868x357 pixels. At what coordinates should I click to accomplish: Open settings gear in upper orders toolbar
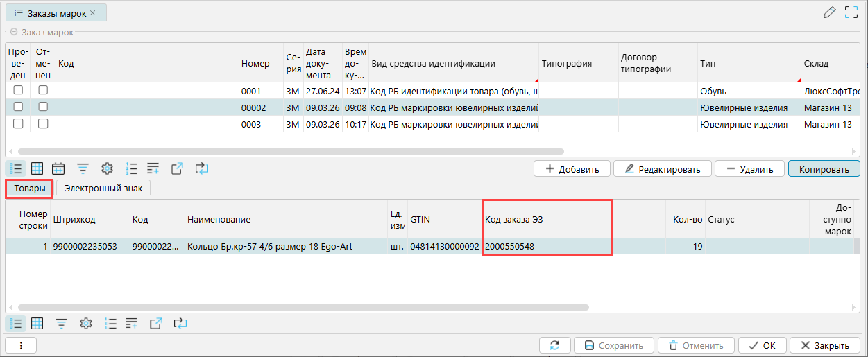point(107,168)
